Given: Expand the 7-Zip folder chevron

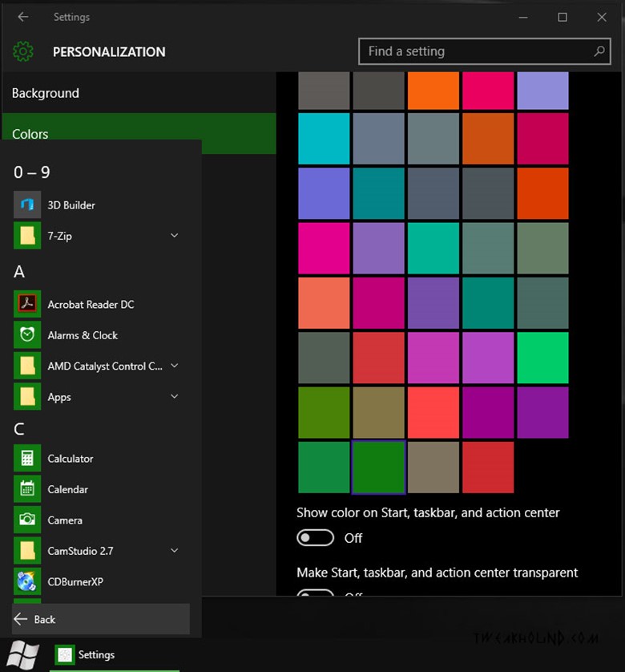Looking at the screenshot, I should point(174,236).
